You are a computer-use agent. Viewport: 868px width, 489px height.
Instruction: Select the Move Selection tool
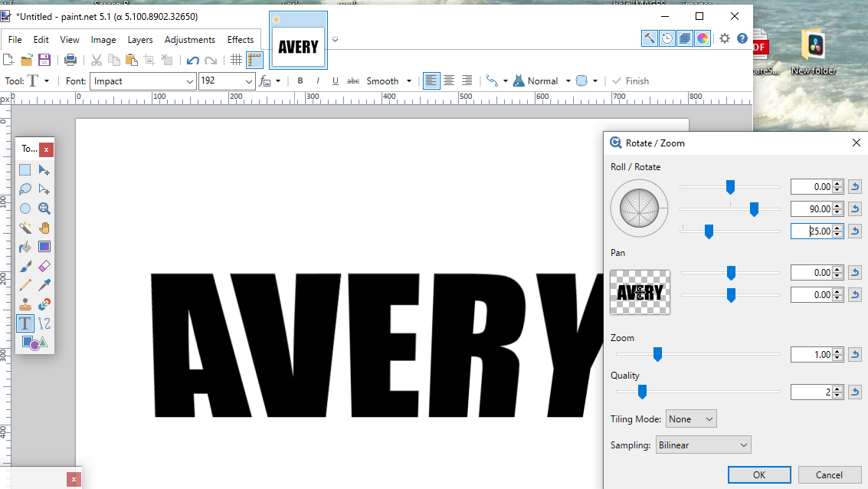[x=44, y=189]
